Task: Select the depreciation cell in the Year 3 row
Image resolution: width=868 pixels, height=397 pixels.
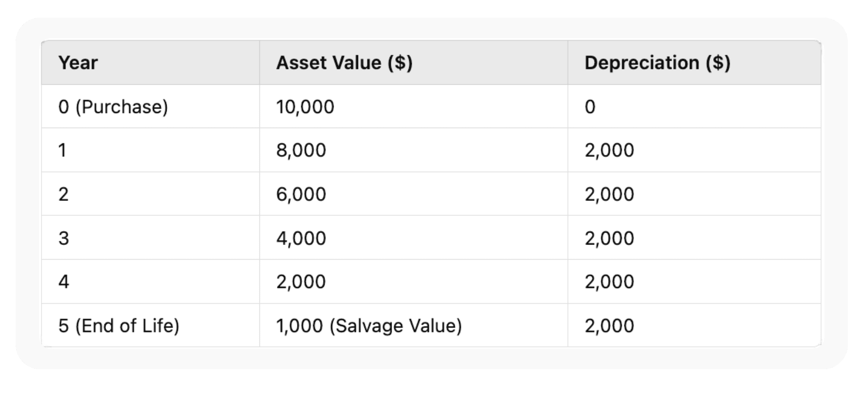Action: coord(609,238)
